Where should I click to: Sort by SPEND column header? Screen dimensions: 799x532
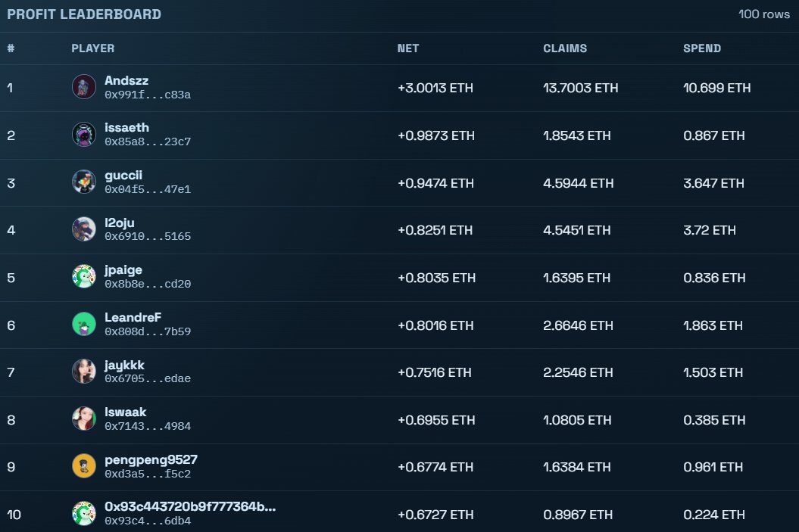pyautogui.click(x=701, y=48)
